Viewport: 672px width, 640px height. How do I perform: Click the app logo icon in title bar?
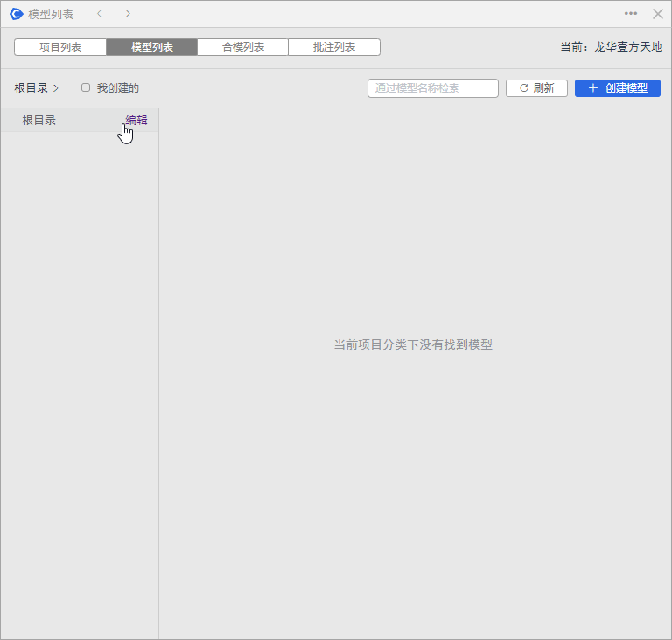(x=17, y=14)
